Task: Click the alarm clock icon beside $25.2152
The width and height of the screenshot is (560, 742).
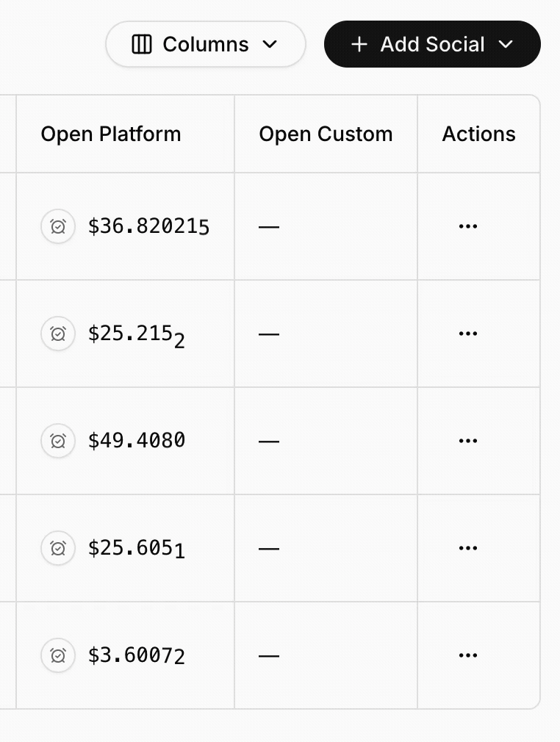Action: click(x=58, y=334)
